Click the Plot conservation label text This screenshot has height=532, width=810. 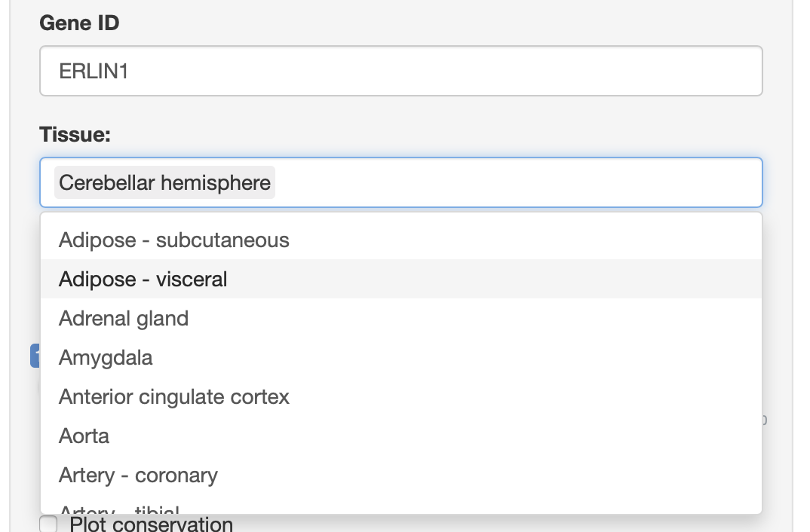click(x=151, y=524)
